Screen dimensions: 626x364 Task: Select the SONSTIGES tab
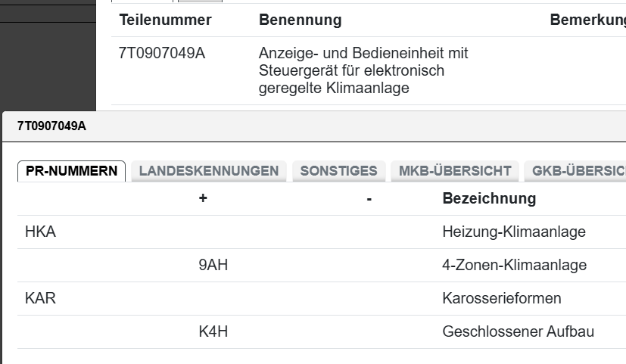point(338,171)
